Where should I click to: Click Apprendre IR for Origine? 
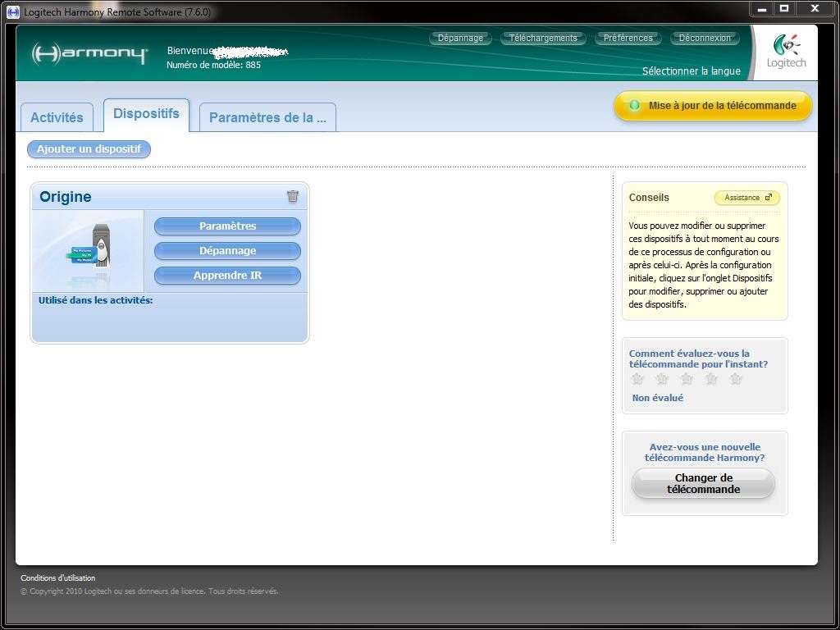tap(228, 276)
